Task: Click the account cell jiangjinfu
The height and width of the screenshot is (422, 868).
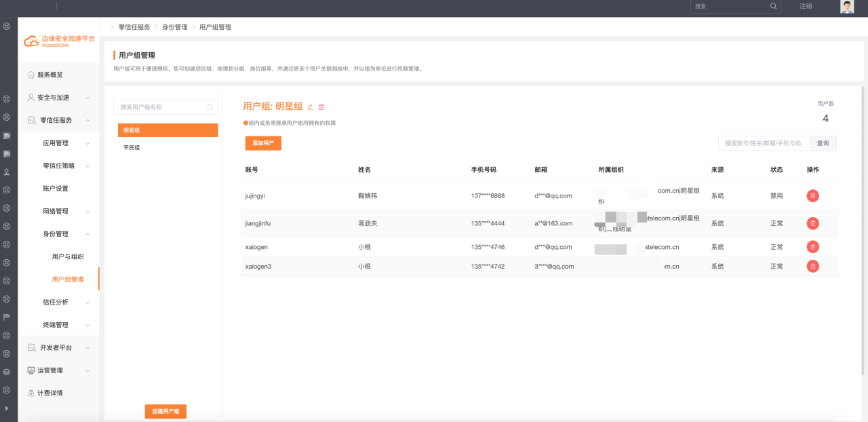Action: point(258,223)
